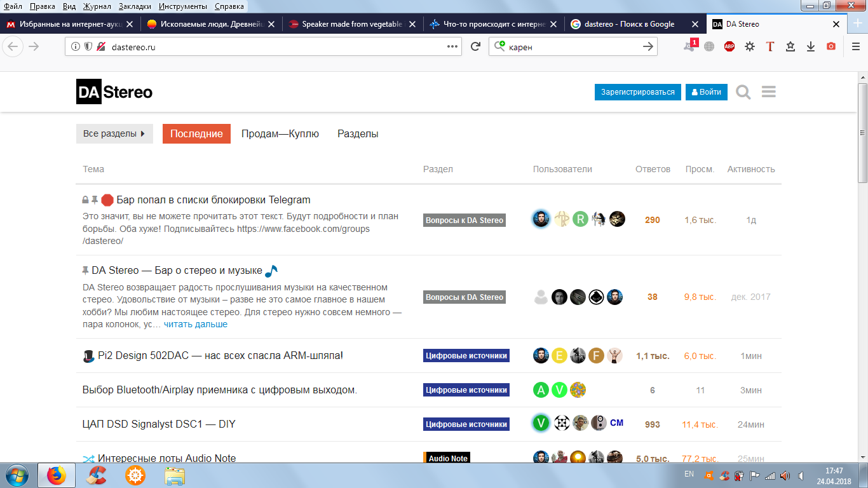Sort by the Ответов column header
This screenshot has height=488, width=868.
[653, 169]
